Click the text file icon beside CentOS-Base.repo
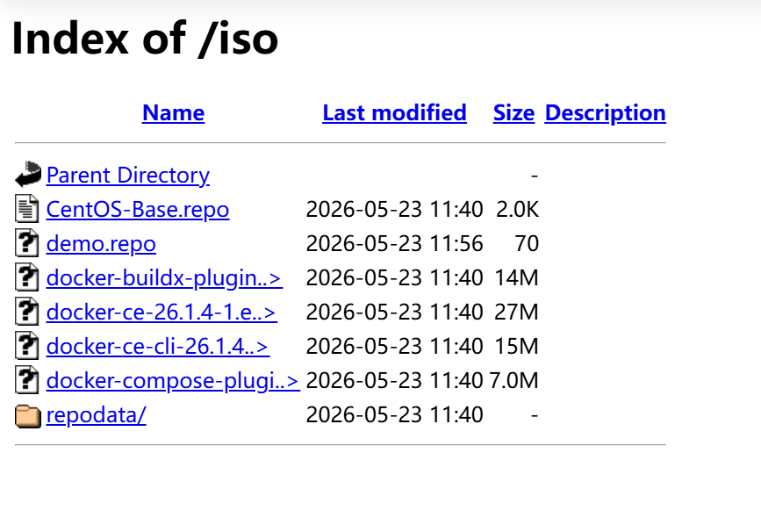 click(26, 209)
